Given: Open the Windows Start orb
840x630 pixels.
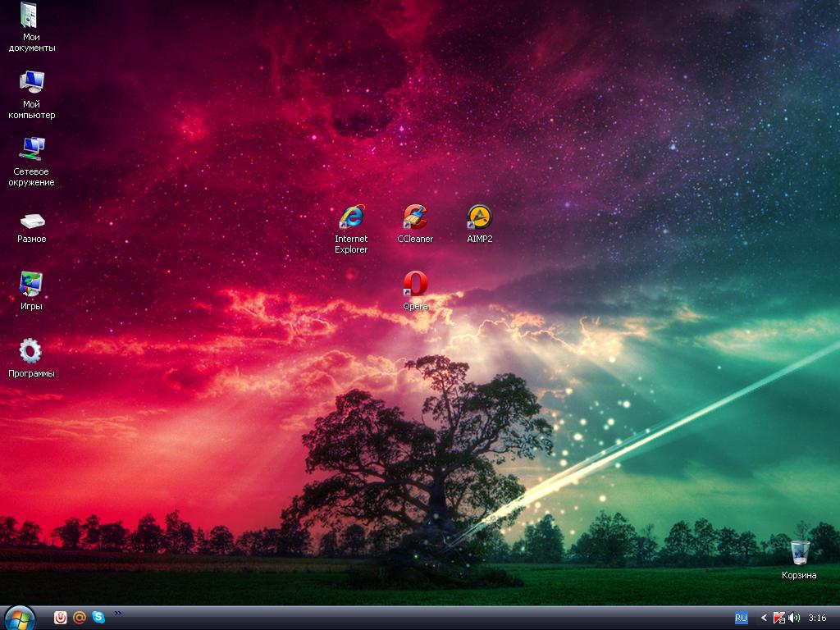Looking at the screenshot, I should coord(20,619).
